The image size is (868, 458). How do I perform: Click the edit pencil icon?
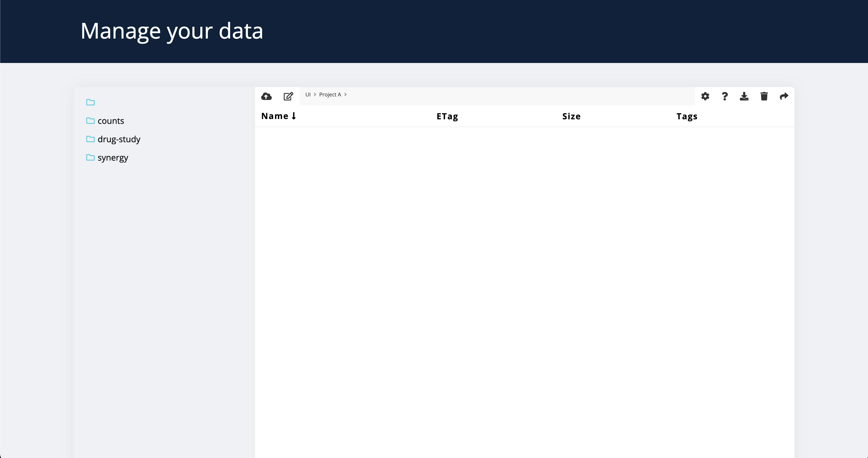[288, 96]
